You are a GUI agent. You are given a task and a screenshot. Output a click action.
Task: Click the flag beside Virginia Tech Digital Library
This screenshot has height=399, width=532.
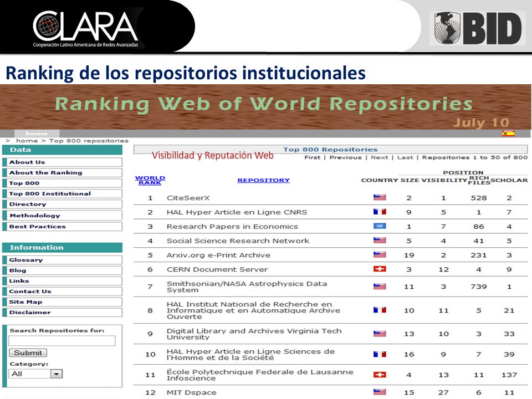click(380, 334)
